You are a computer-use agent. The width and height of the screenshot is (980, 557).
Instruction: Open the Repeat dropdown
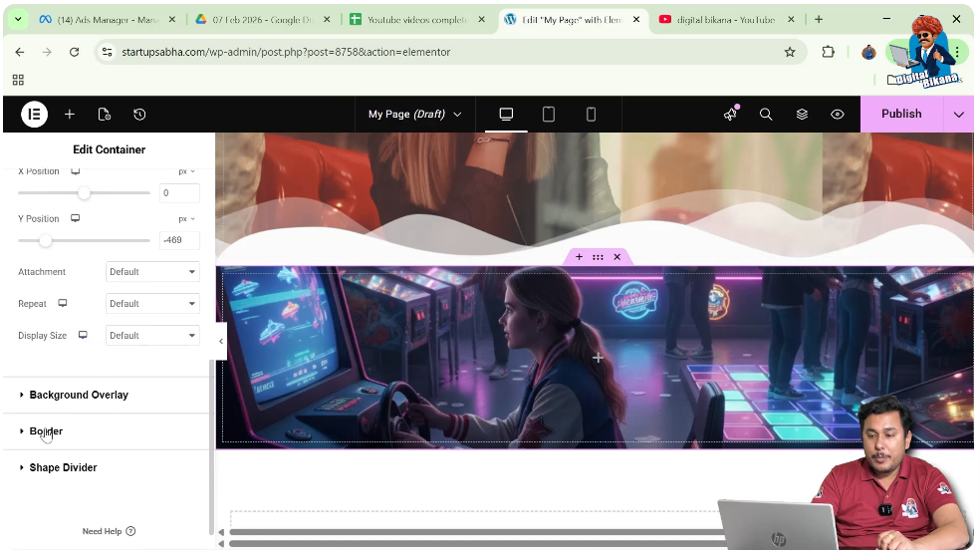tap(152, 304)
